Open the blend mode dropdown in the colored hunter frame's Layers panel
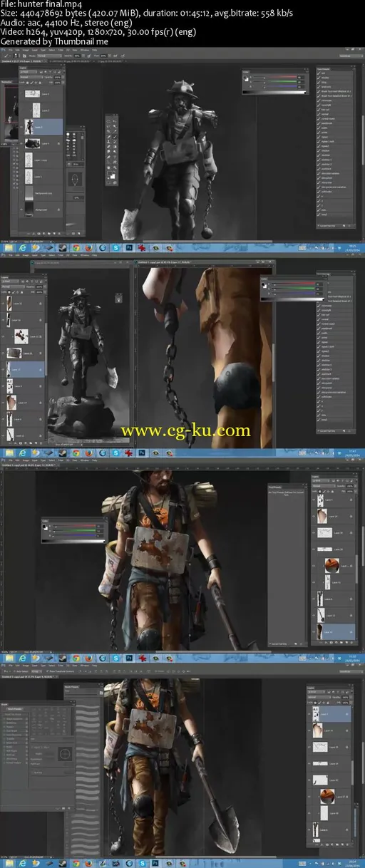365x868 pixels. 323,486
